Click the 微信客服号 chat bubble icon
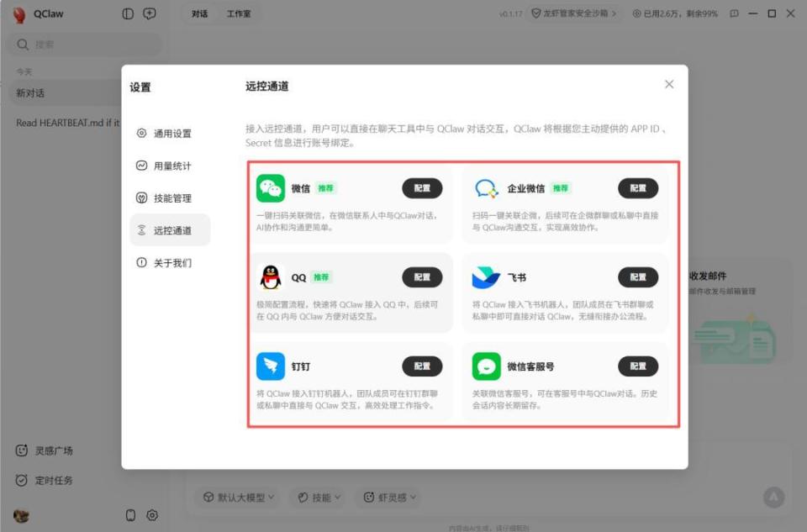This screenshot has height=532, width=807. click(x=486, y=366)
